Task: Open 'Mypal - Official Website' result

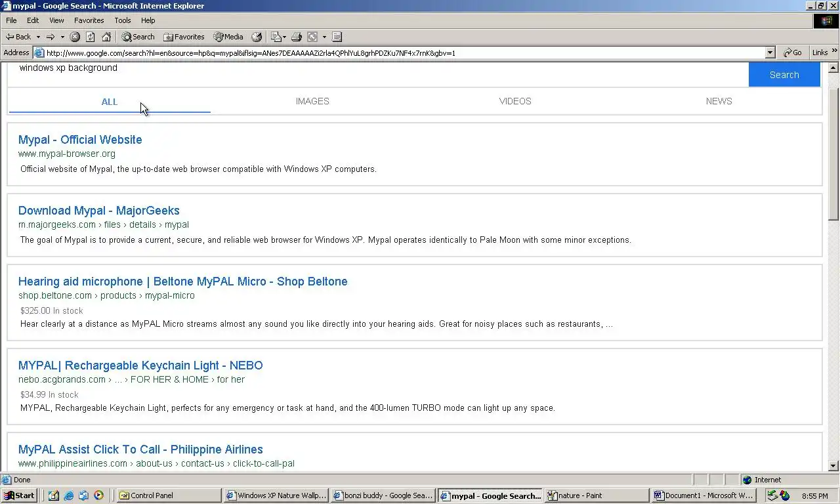Action: 80,140
